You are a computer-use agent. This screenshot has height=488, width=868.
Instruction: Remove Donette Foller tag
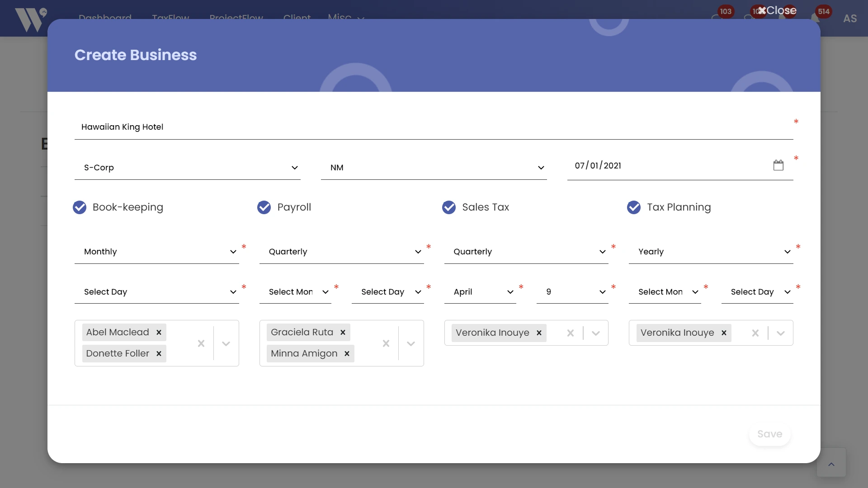(x=159, y=354)
